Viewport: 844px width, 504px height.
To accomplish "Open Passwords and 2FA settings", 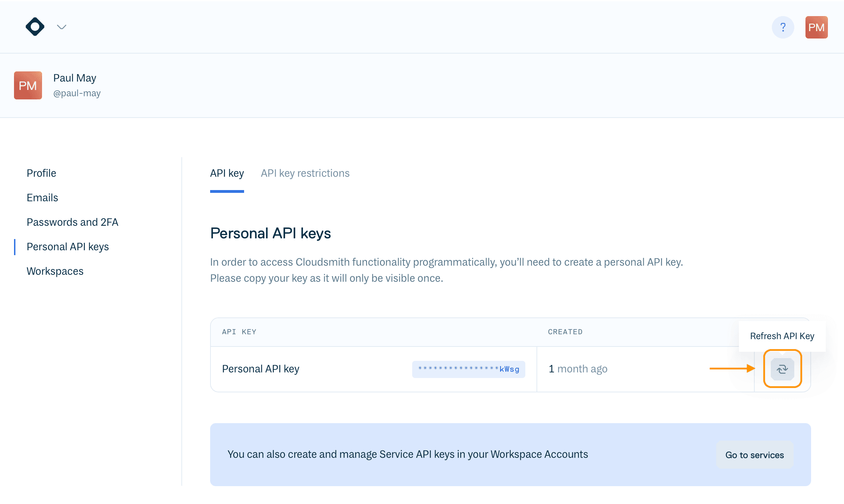I will 72,222.
